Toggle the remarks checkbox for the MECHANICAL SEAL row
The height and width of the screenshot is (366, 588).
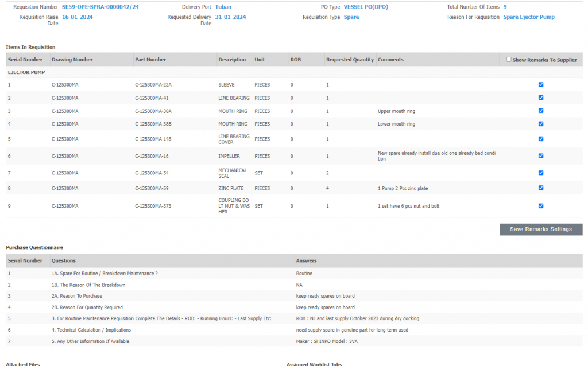pos(541,173)
